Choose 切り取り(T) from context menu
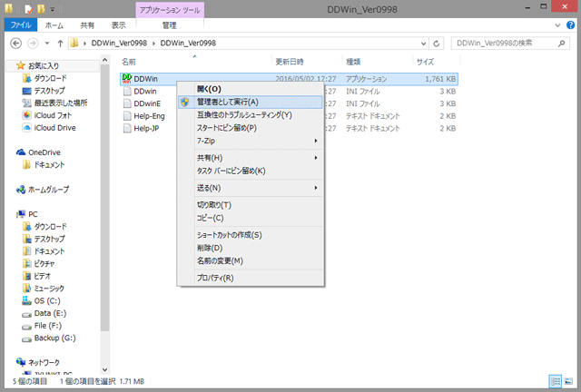 pos(251,205)
